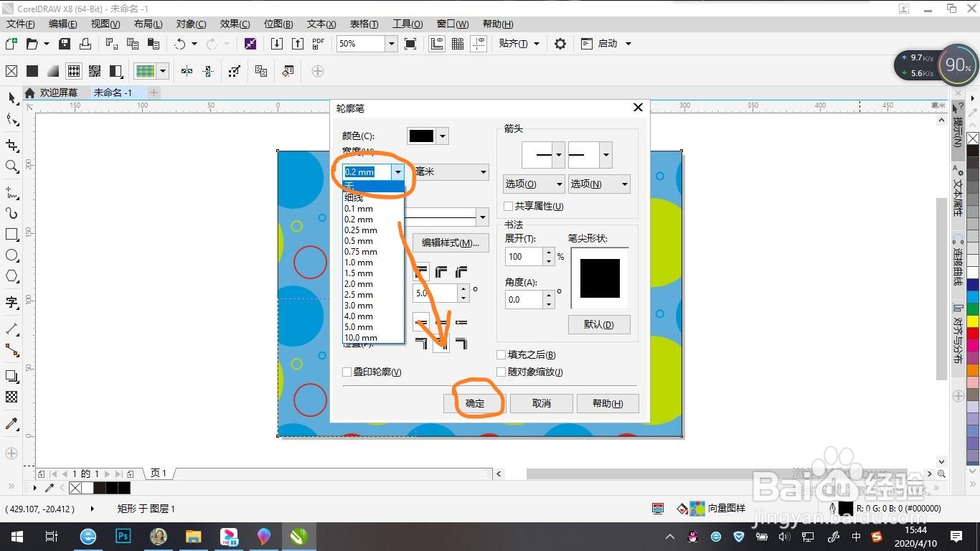Select the Eyedropper tool in toolbox

point(11,423)
